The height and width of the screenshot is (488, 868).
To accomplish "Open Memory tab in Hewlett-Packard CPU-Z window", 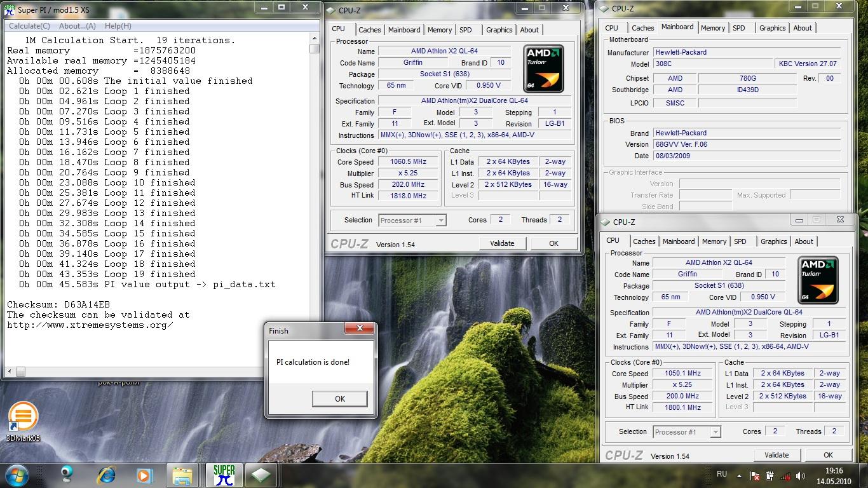I will tap(713, 28).
